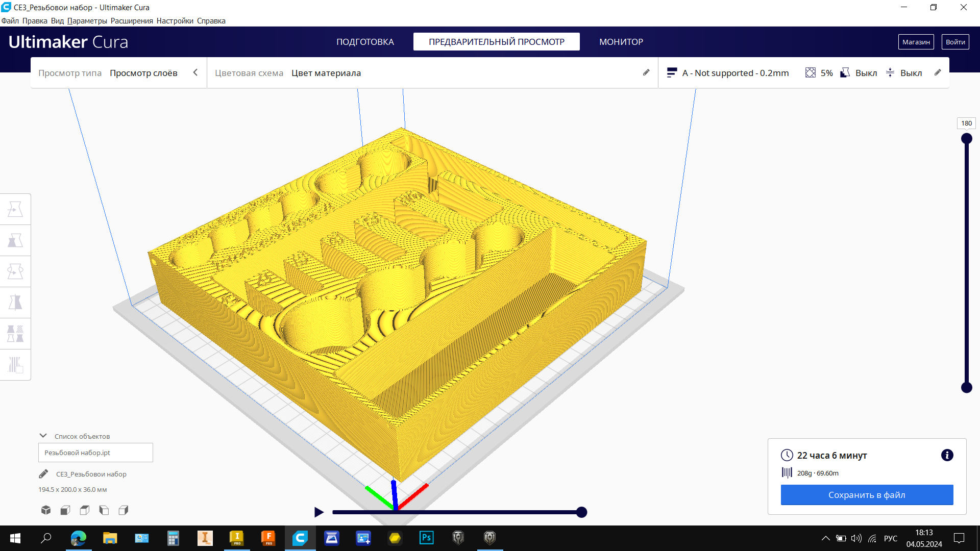Image resolution: width=980 pixels, height=551 pixels.
Task: Play the layer simulation
Action: 319,512
